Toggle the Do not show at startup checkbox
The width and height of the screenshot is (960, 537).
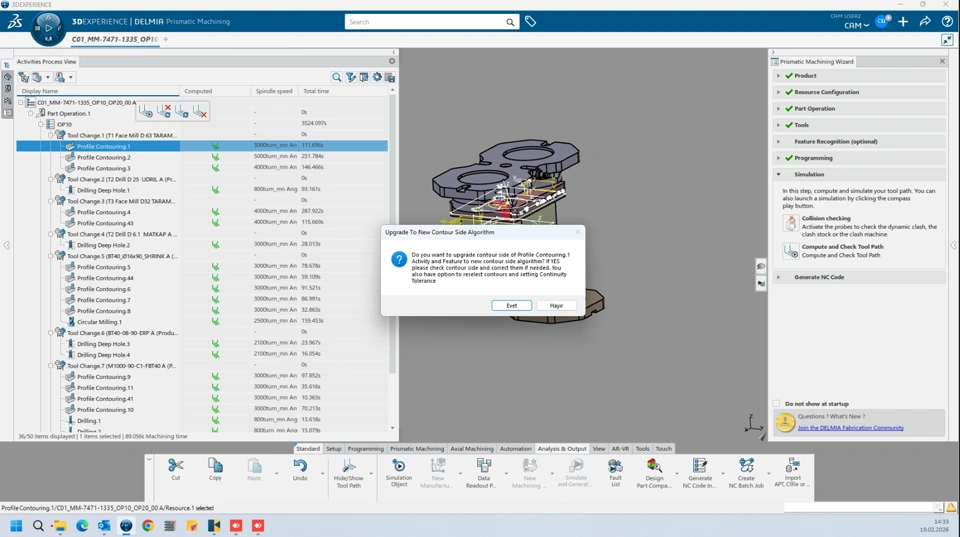click(x=776, y=404)
